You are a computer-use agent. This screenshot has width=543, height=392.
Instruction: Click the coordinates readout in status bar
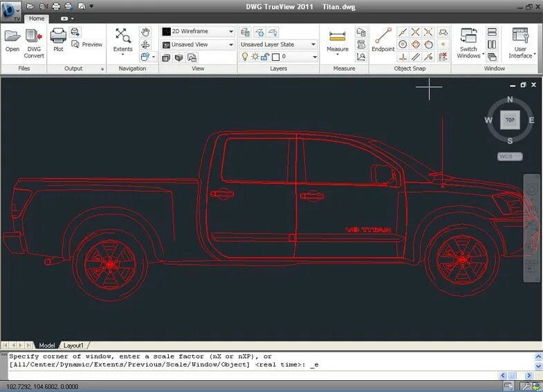point(42,386)
